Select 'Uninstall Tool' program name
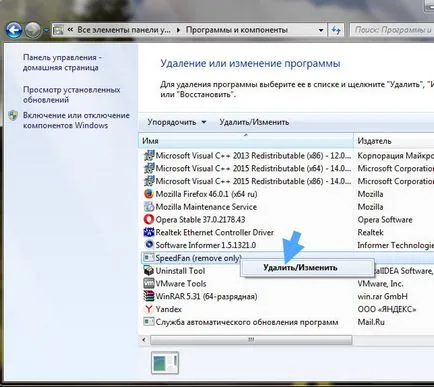The image size is (434, 387). pyautogui.click(x=180, y=271)
